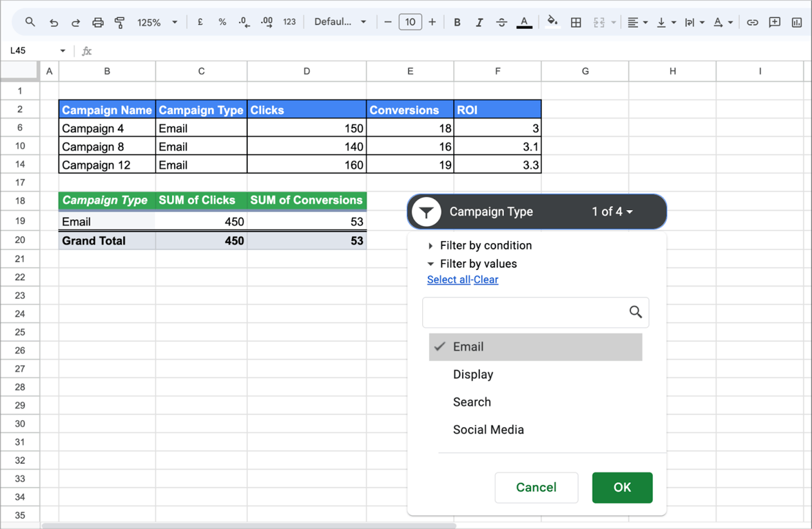Select row 18 header

[x=20, y=201]
